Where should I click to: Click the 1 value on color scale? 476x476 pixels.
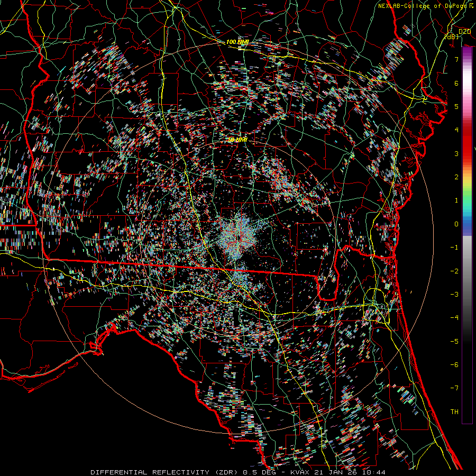[456, 200]
